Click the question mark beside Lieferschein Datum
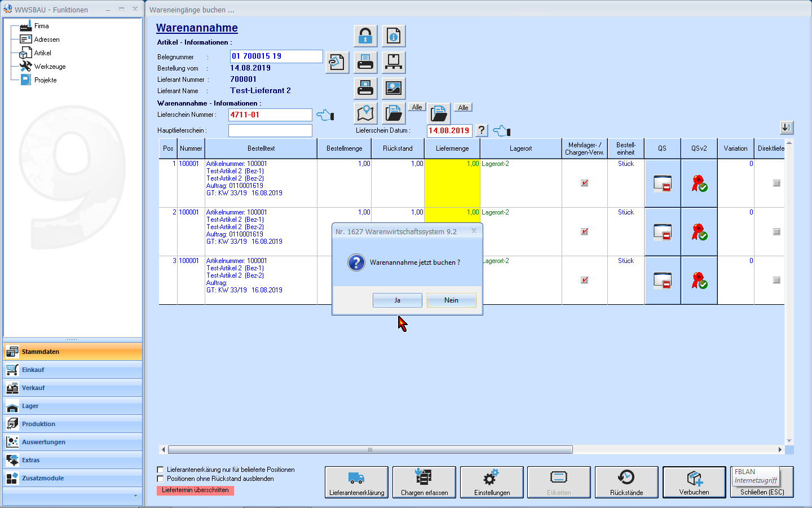812x508 pixels. [482, 130]
